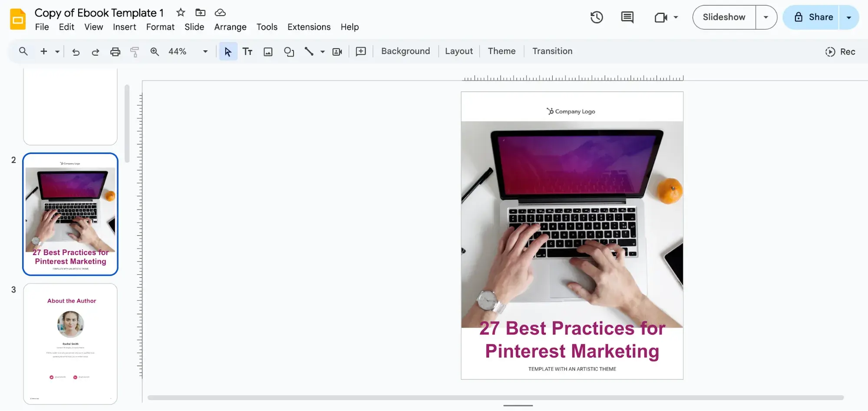Select slide 3 About the Author thumbnail
This screenshot has width=868, height=411.
(x=70, y=344)
